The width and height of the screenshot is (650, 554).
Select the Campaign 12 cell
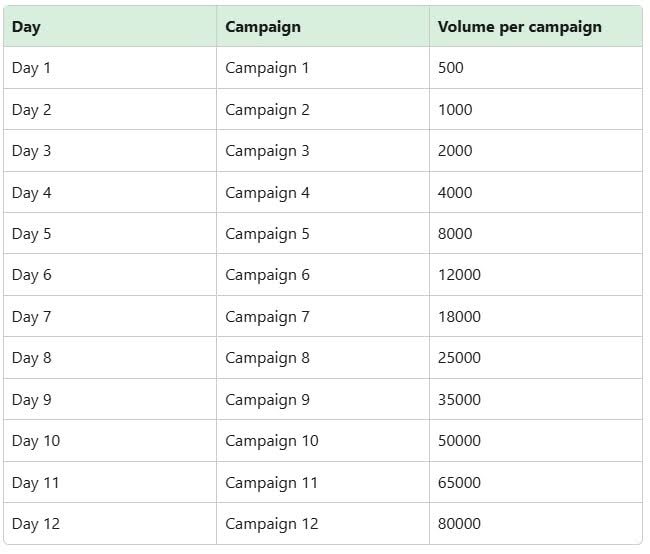click(271, 524)
